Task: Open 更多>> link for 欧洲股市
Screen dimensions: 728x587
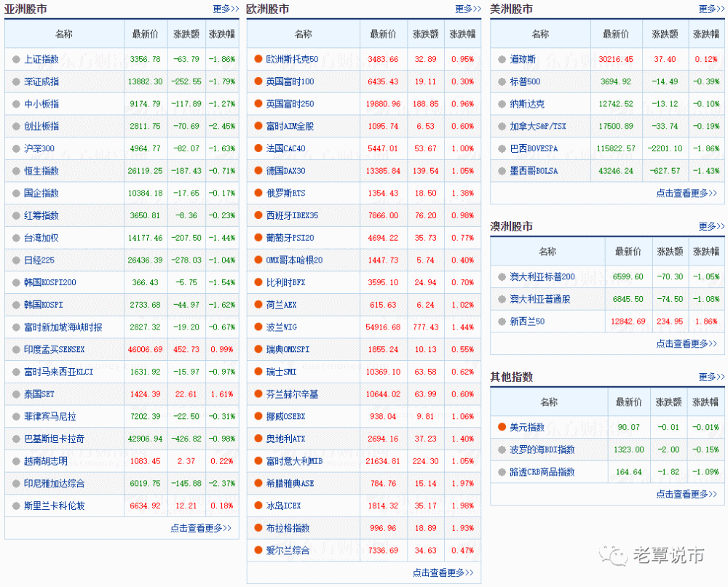Action: pos(468,9)
